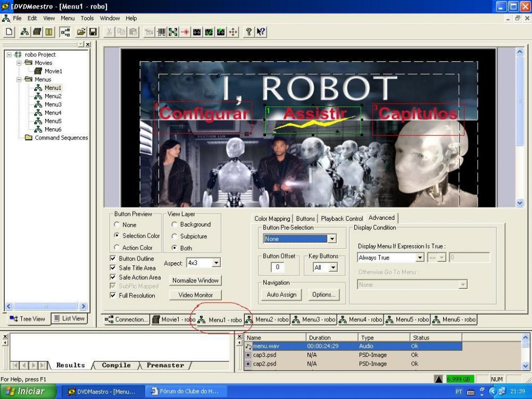The height and width of the screenshot is (399, 532).
Task: Click the four-arrow move toolbar icon
Action: 232,32
